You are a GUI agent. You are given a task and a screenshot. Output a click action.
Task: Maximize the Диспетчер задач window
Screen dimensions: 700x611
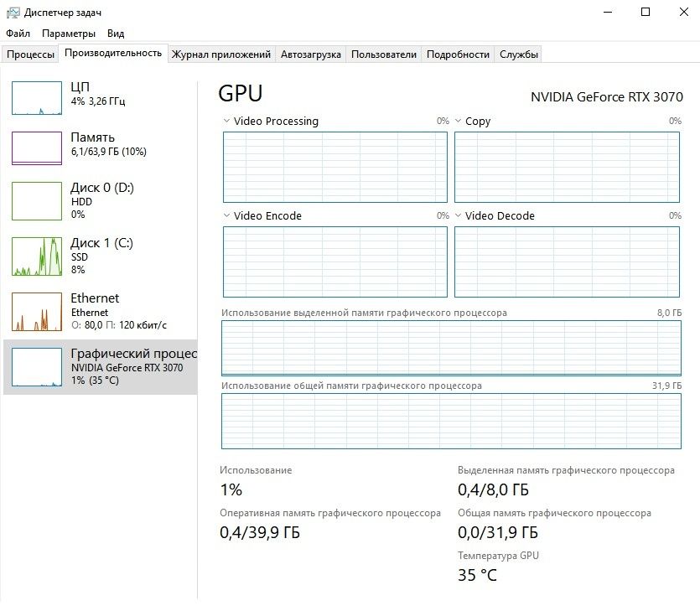pos(646,12)
